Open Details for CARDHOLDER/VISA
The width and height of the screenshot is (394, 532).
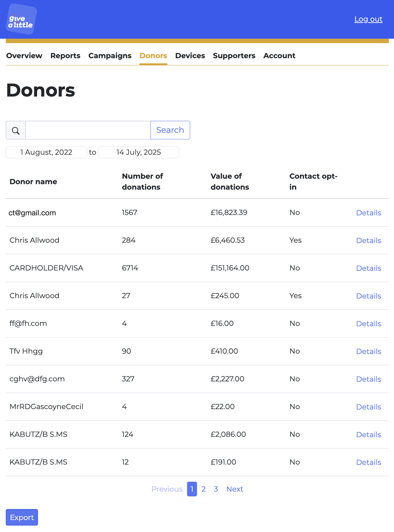coord(369,268)
